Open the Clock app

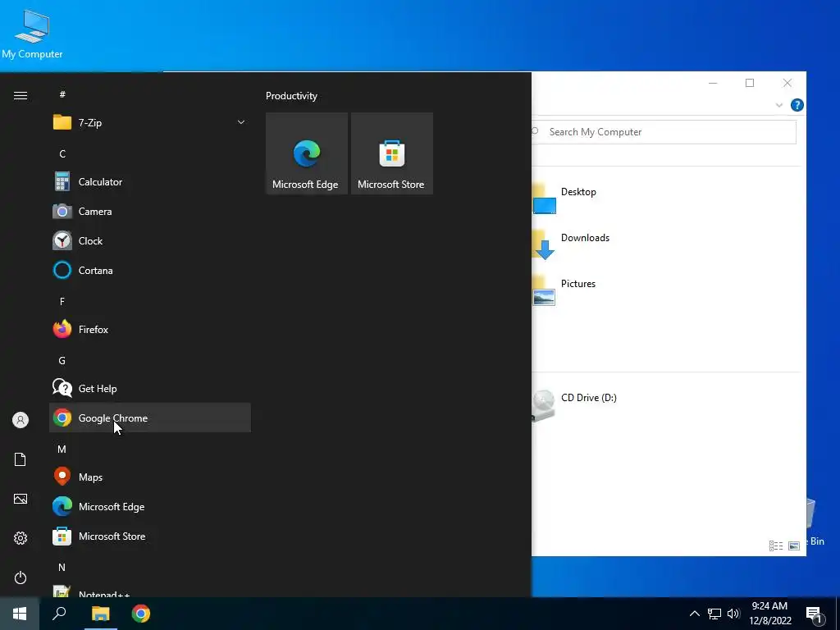[150, 240]
